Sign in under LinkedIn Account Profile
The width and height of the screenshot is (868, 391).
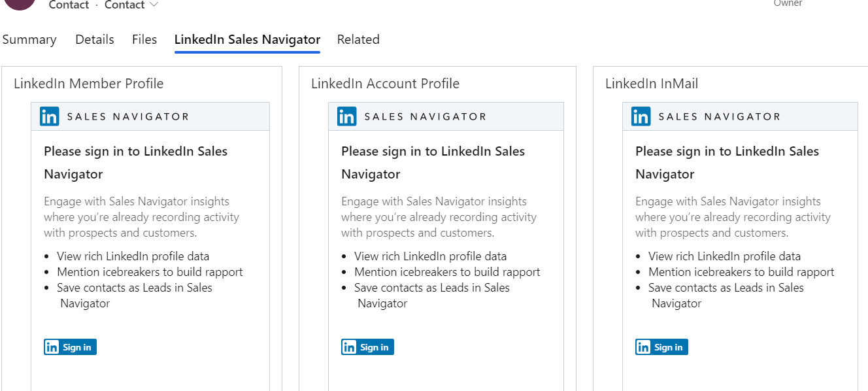[x=367, y=347]
